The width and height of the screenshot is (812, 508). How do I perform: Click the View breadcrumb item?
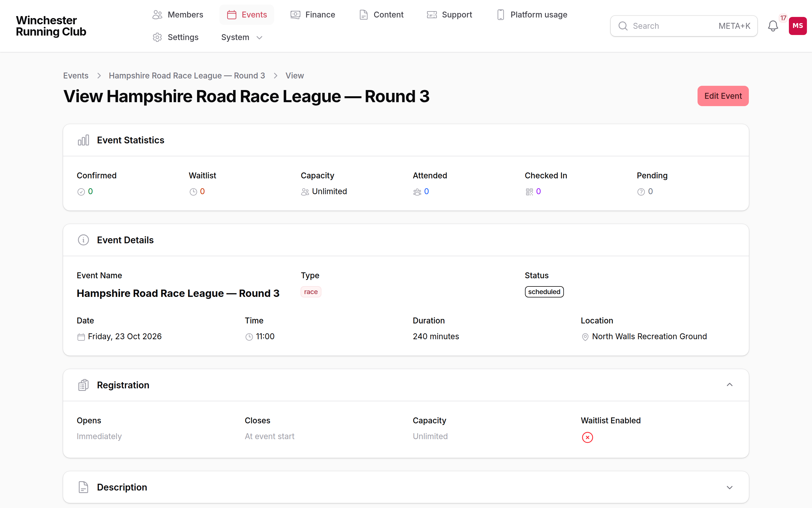pos(295,76)
